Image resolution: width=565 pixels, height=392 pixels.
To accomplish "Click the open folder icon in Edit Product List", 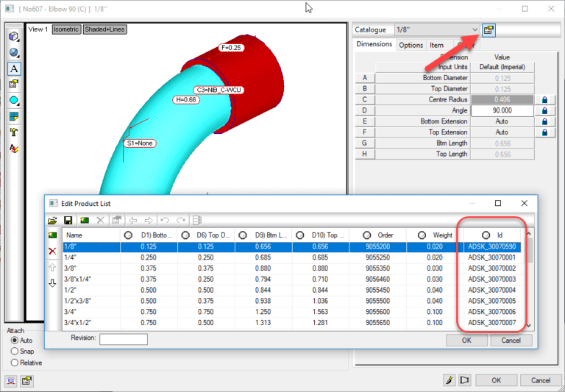I will click(x=53, y=220).
